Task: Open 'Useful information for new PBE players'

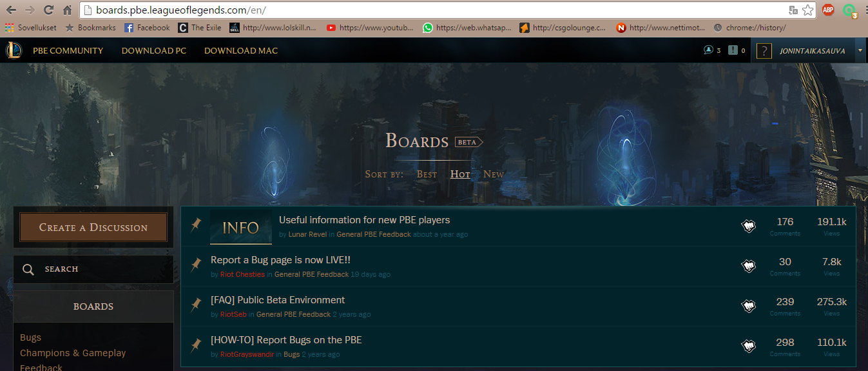Action: pos(364,220)
